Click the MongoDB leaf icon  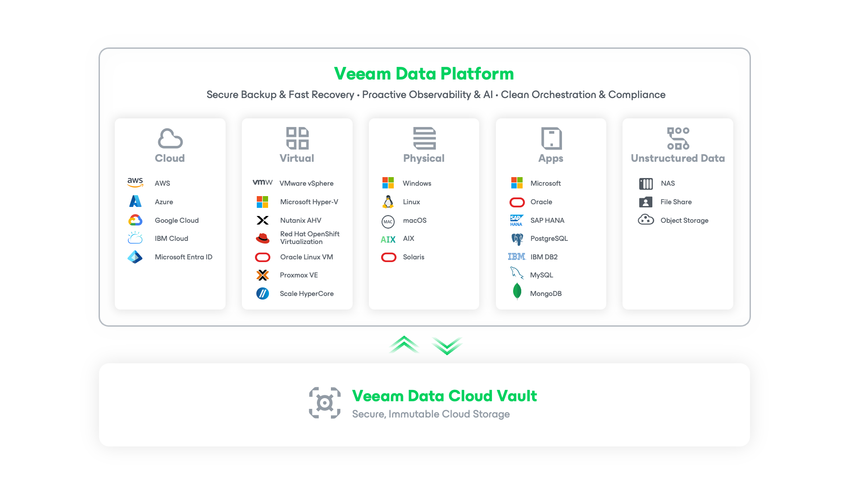click(x=517, y=292)
